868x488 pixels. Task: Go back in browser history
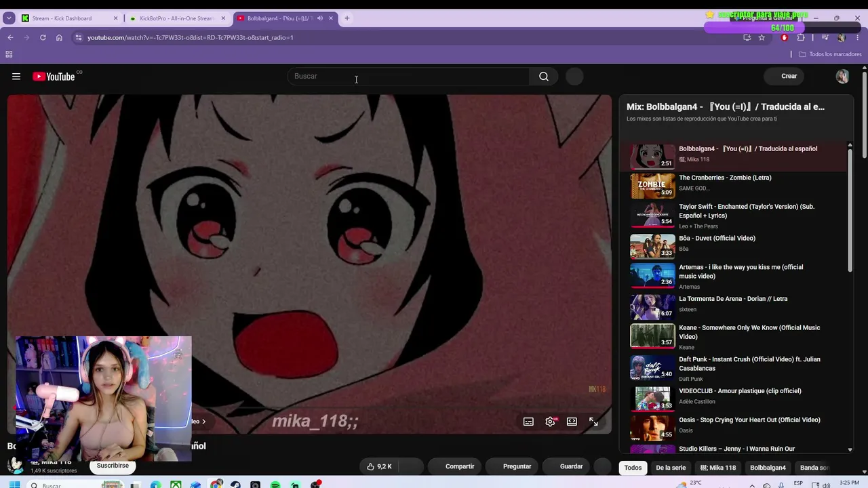pos(10,37)
